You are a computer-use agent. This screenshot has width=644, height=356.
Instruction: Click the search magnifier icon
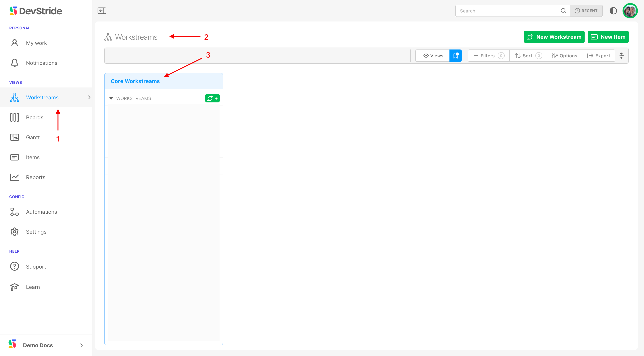coord(563,11)
